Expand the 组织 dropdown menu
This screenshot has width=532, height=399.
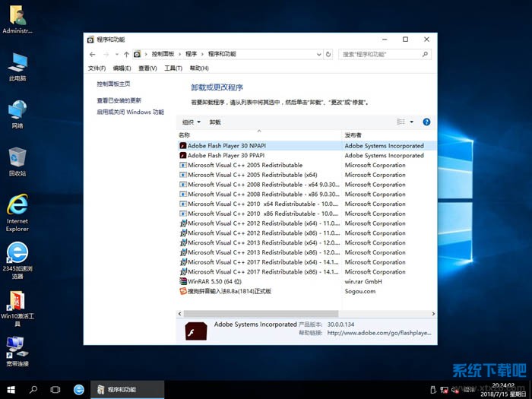[x=191, y=122]
